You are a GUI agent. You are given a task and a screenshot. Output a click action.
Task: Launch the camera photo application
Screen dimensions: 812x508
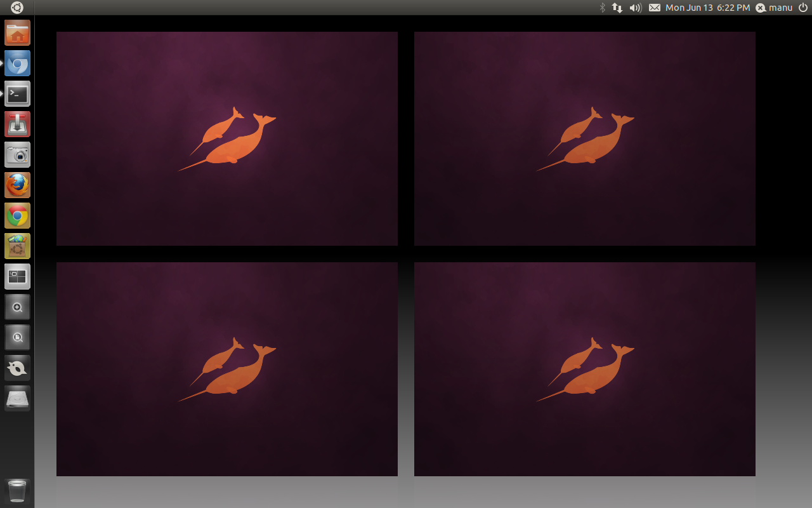(17, 154)
